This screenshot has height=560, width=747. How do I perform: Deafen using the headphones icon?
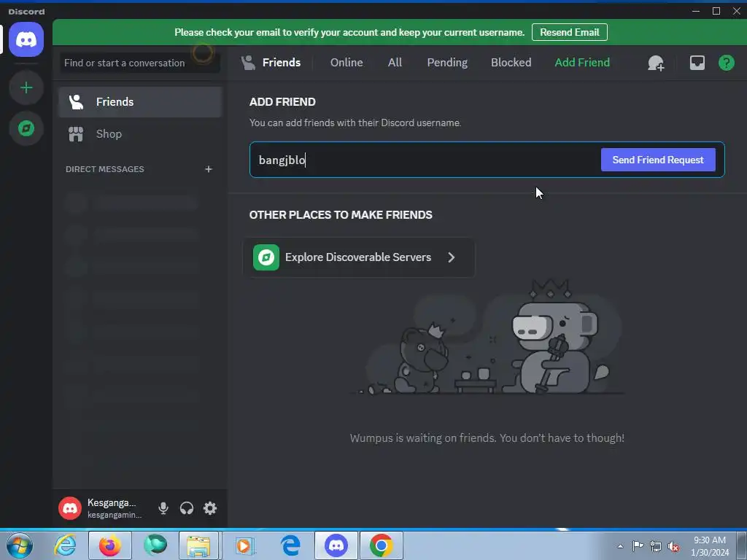187,508
